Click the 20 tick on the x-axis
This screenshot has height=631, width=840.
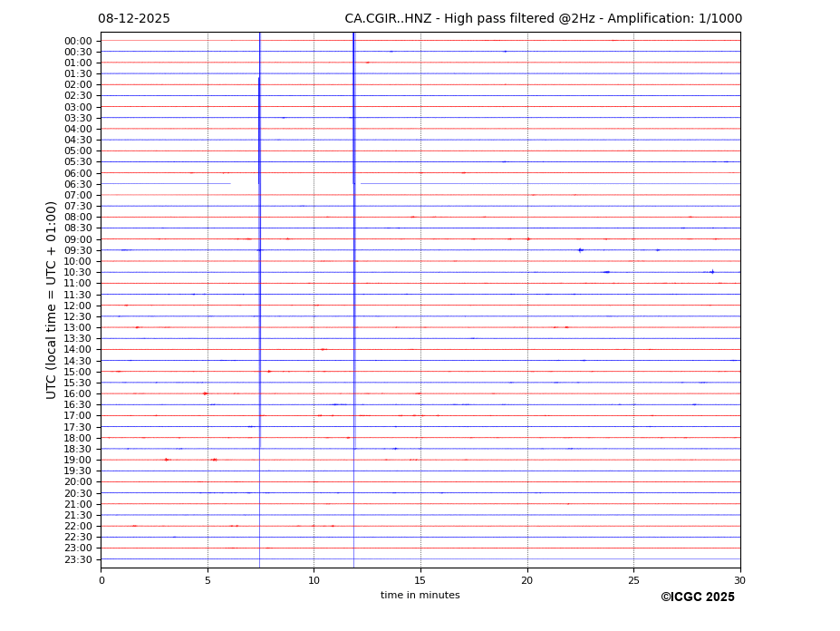tap(526, 580)
